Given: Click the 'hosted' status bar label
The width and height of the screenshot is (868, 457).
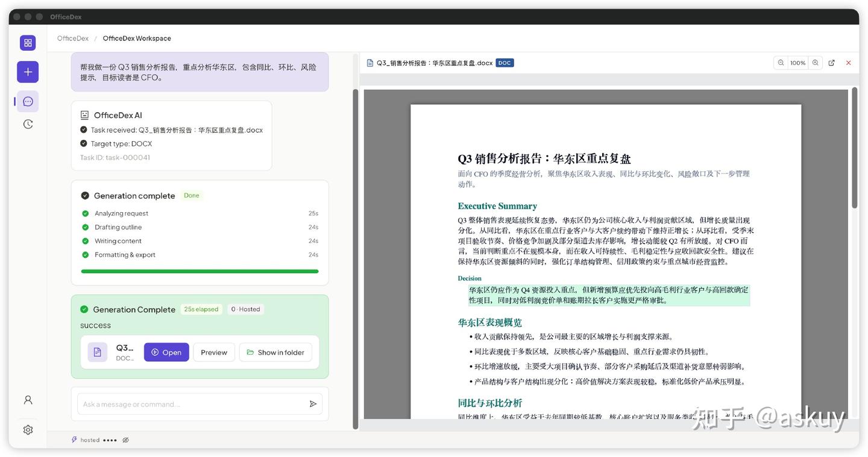Looking at the screenshot, I should pos(90,440).
